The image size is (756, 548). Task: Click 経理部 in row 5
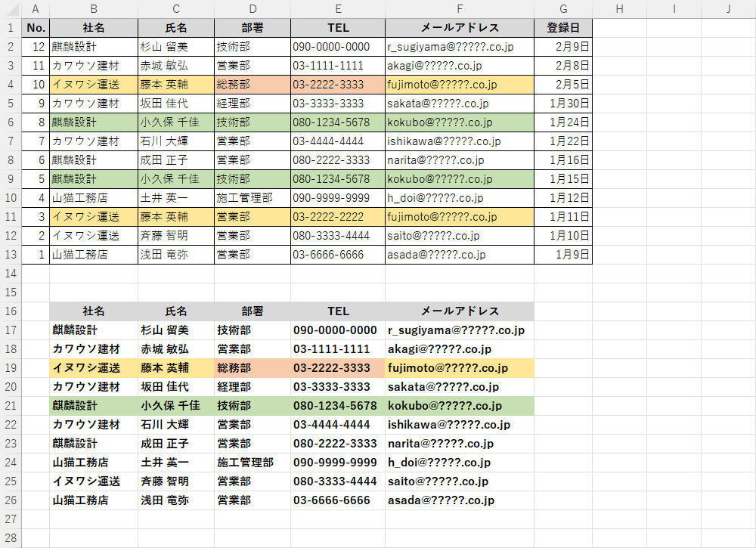253,103
